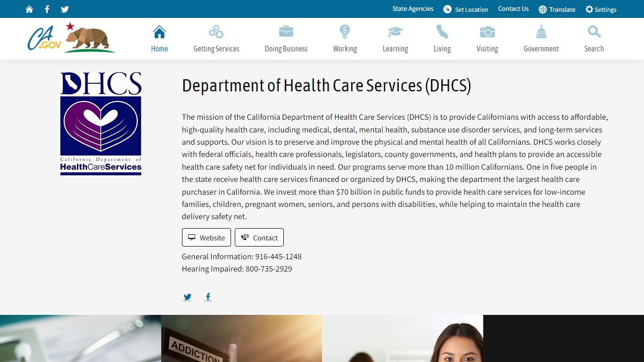Click the Set Location compass icon
The image size is (644, 362).
tap(447, 9)
